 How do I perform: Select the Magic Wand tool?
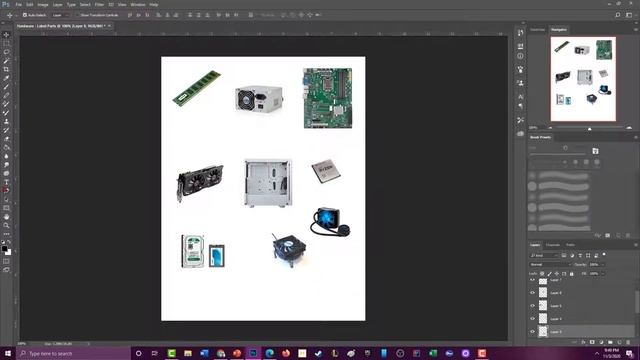[6, 61]
